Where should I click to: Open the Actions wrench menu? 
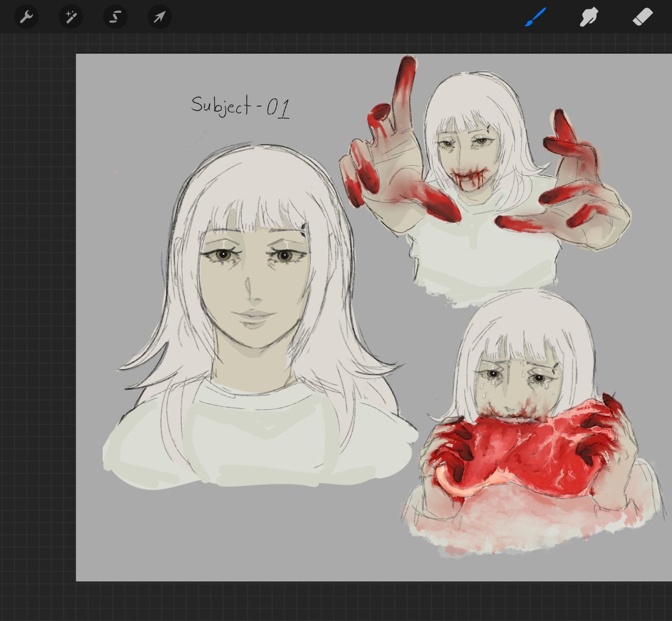coord(26,17)
